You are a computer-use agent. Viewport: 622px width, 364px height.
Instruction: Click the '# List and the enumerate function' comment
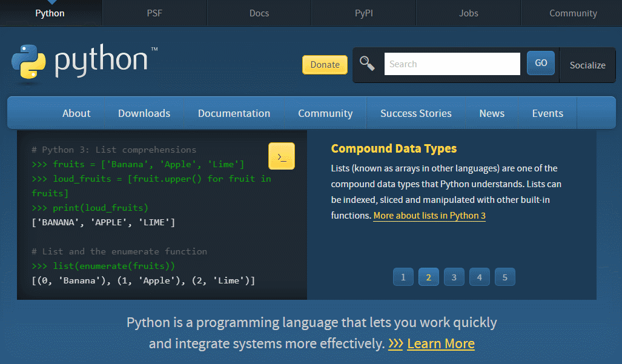119,251
